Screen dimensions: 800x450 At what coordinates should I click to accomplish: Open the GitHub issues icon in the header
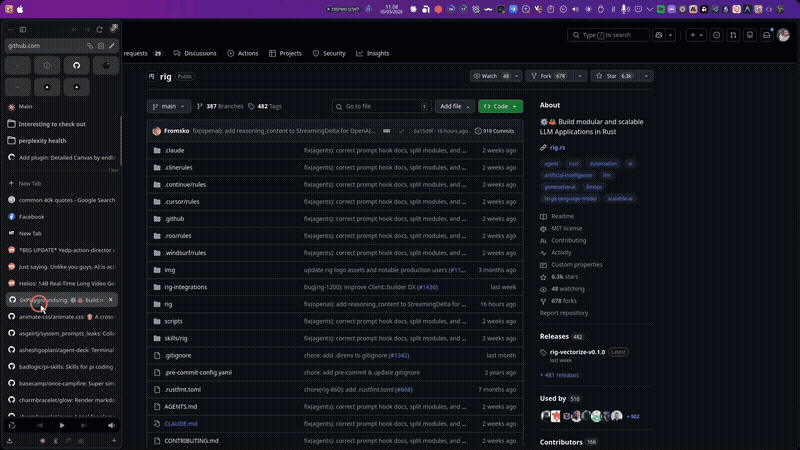click(716, 35)
